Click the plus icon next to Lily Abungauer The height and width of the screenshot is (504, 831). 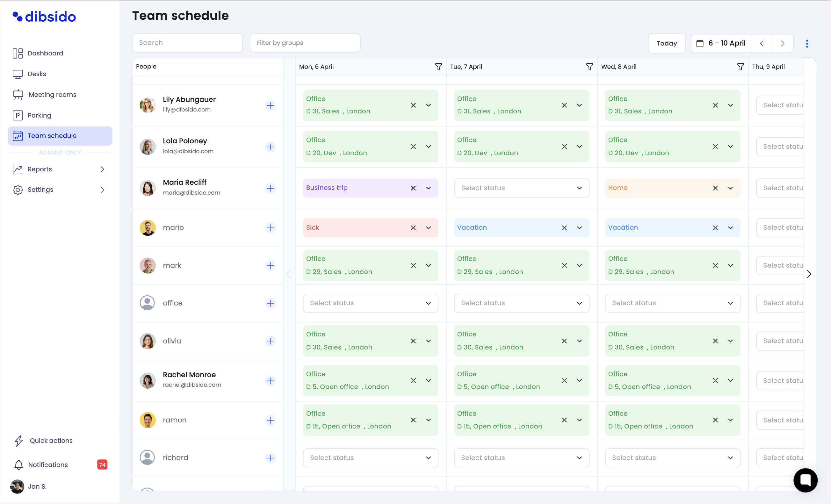tap(271, 105)
